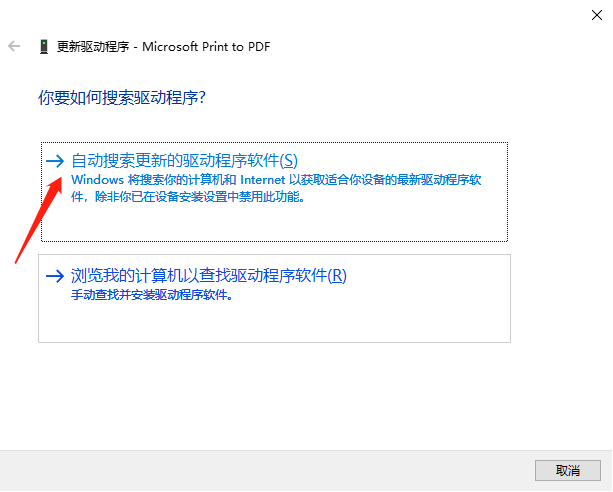613x492 pixels.
Task: Click Microsoft Print to PDF in the title
Action: (x=206, y=47)
